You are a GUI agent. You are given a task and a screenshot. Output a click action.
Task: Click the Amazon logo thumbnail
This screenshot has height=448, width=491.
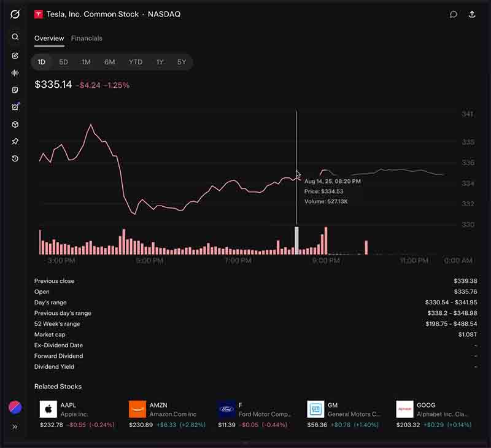137,409
